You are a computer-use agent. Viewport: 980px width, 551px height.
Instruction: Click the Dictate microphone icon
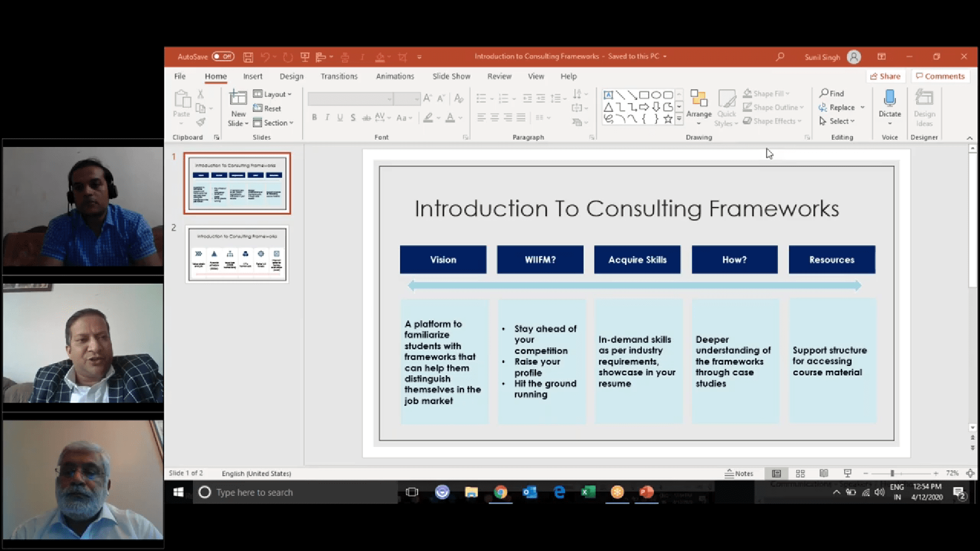point(890,98)
